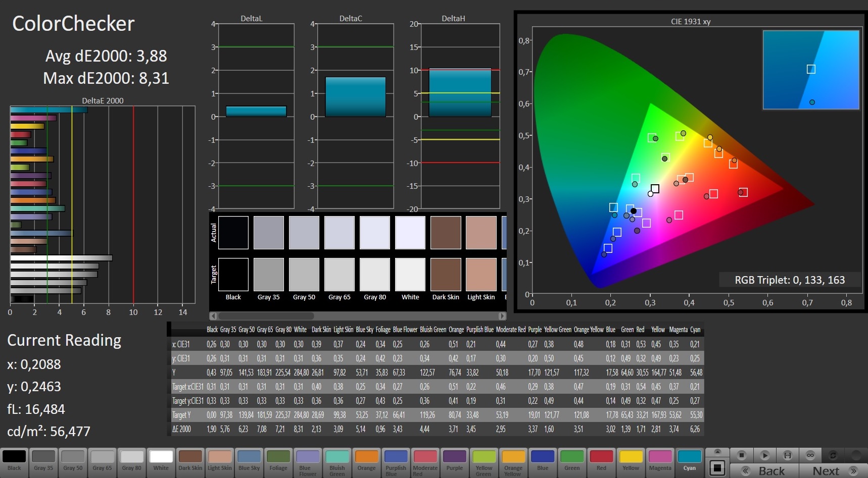Click the refresh arrows icon

click(833, 455)
